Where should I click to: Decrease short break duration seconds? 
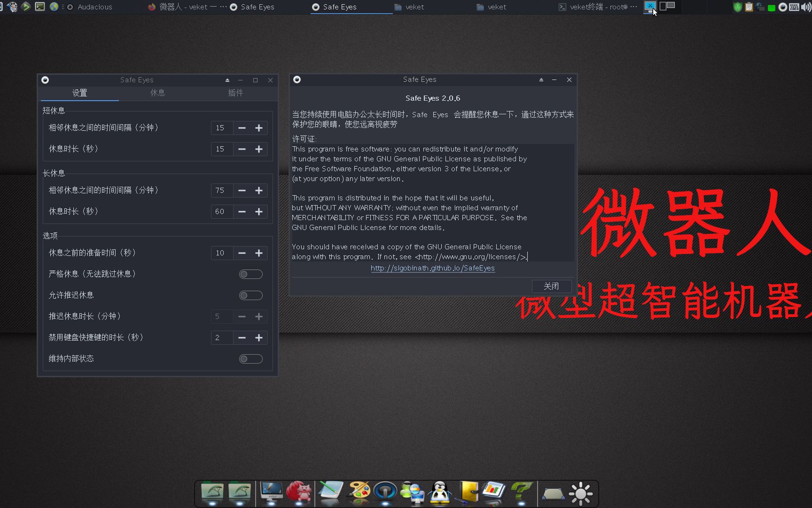pos(242,149)
